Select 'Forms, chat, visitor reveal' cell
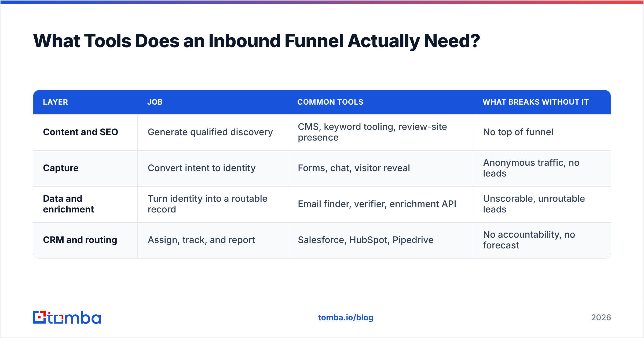Viewport: 644px width, 338px height. tap(380, 168)
